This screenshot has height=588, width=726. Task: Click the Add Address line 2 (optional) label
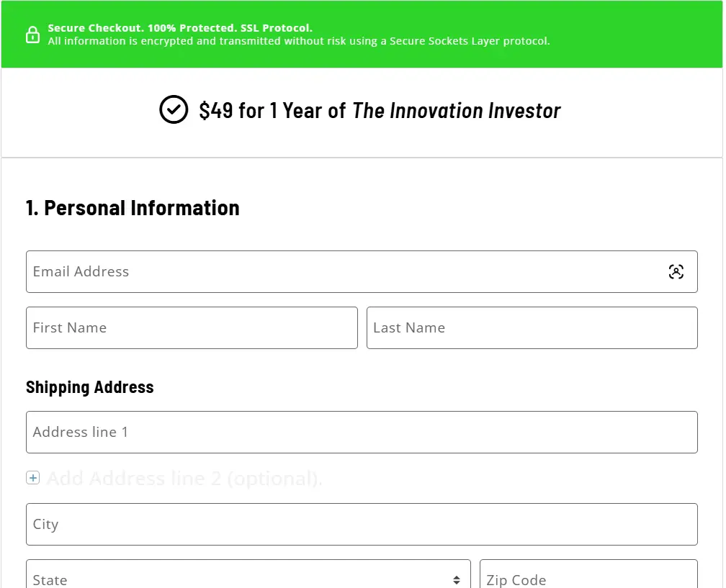point(184,477)
